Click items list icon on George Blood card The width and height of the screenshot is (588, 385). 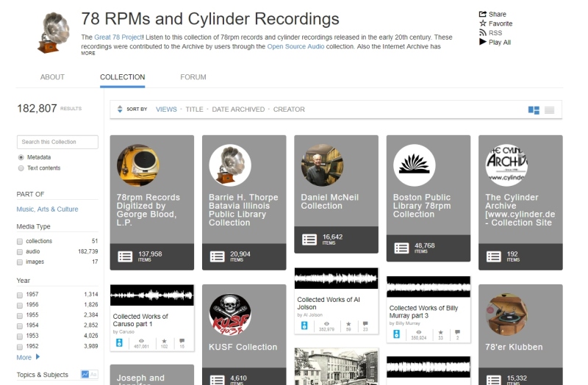(125, 256)
